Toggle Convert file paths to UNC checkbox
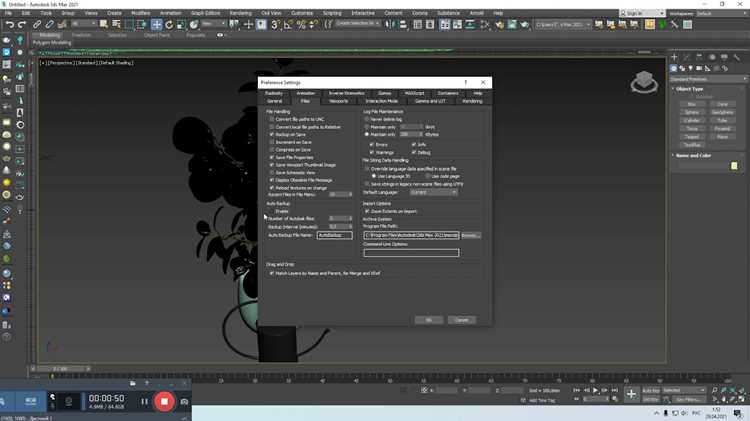 (272, 119)
